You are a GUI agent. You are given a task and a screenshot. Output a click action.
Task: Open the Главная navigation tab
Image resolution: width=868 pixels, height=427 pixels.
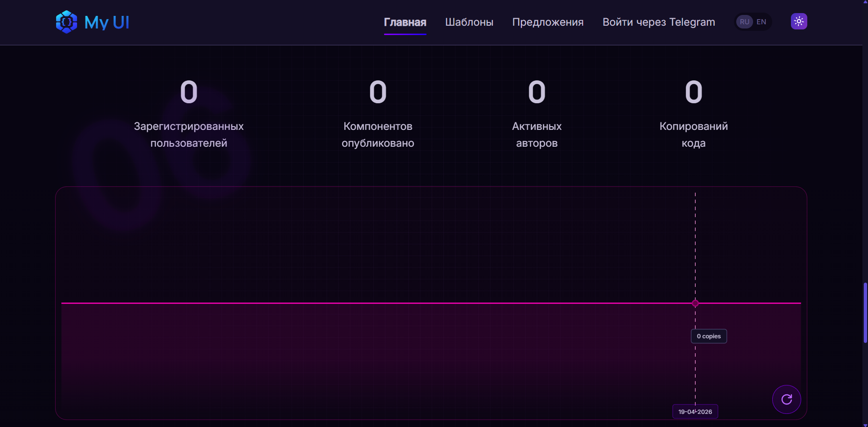[x=405, y=22]
